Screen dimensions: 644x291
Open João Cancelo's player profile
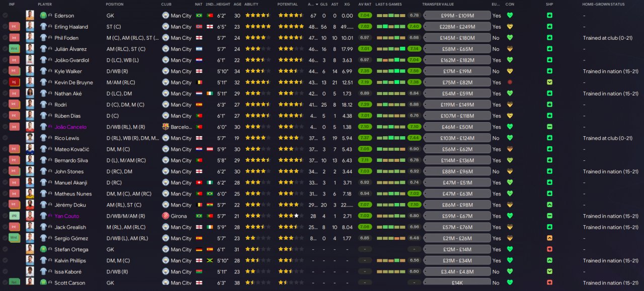click(70, 127)
